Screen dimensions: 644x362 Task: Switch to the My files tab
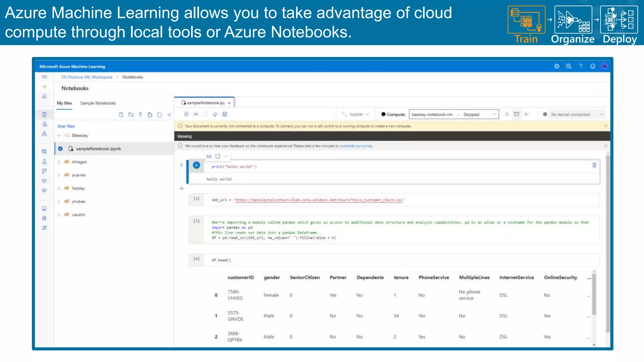(64, 103)
